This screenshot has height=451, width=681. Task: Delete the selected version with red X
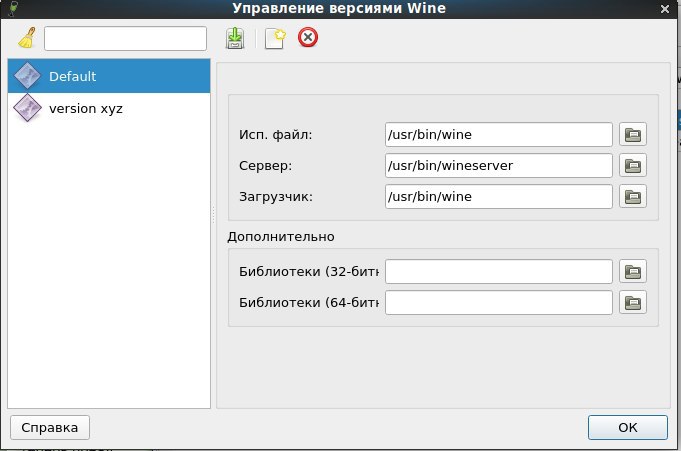(x=308, y=37)
